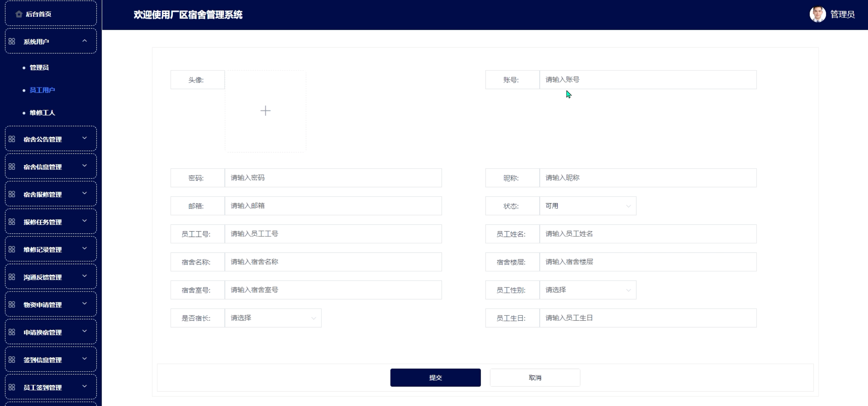This screenshot has height=406, width=868.
Task: Focus the 账号 input field
Action: 647,80
